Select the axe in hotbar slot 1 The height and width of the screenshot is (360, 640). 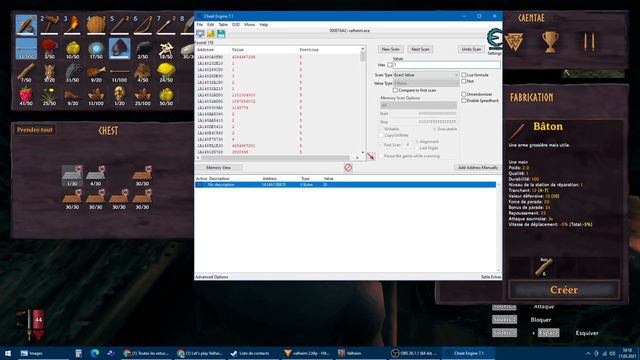(x=26, y=25)
